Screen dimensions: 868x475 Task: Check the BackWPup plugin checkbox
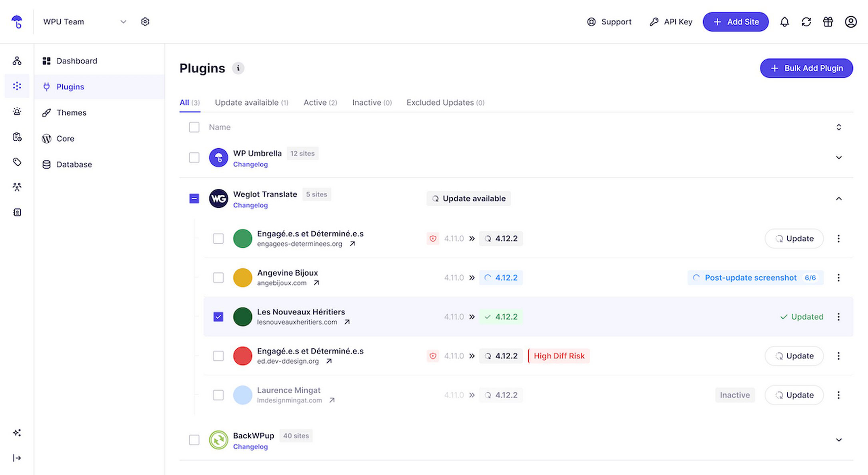coord(194,440)
